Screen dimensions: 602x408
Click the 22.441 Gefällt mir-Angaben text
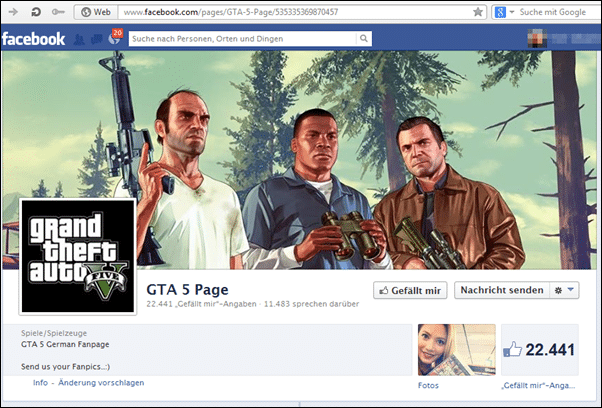201,304
